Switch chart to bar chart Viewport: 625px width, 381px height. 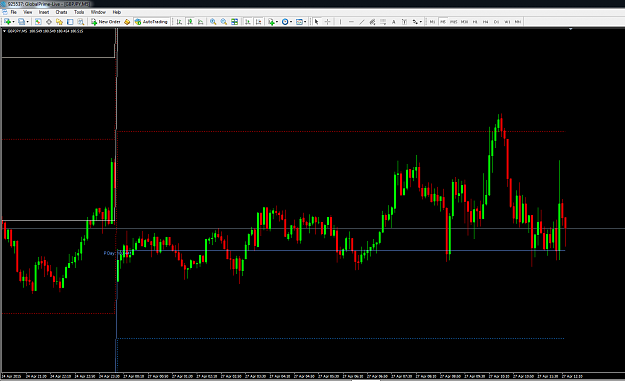[179, 22]
